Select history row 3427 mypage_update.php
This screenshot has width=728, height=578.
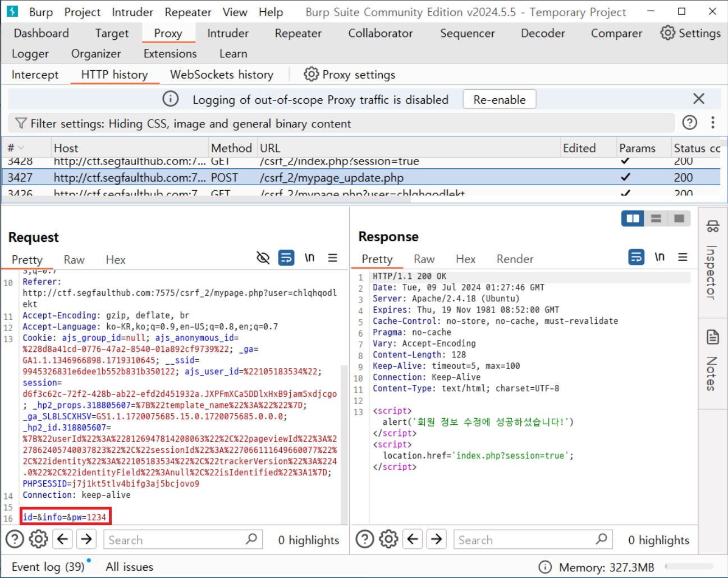[362, 177]
